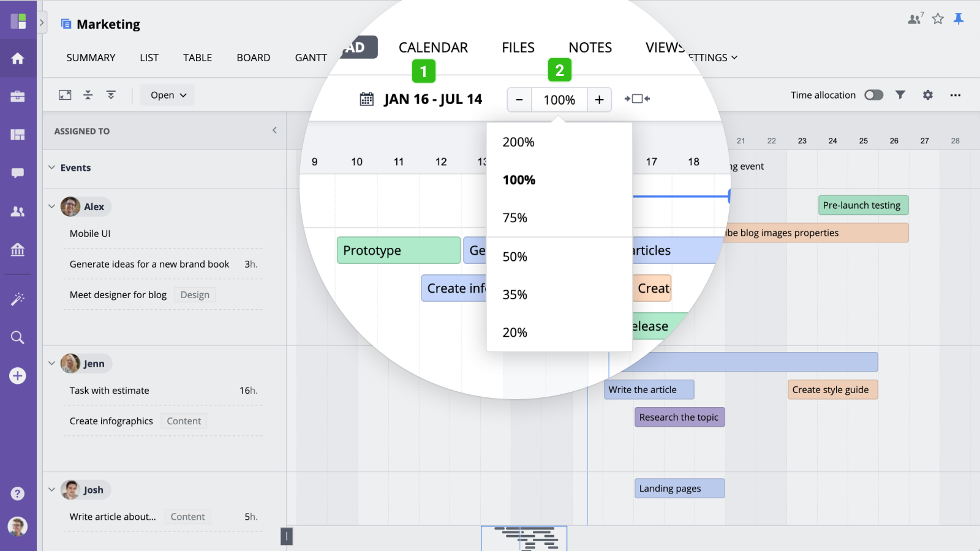980x551 pixels.
Task: Toggle the Time allocation switch
Action: 873,95
